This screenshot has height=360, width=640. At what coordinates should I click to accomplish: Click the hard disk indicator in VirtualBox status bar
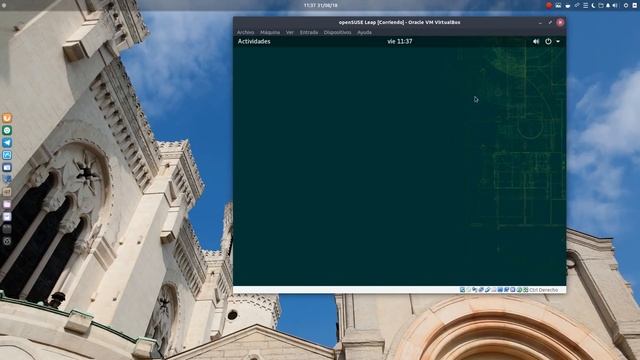(462, 290)
